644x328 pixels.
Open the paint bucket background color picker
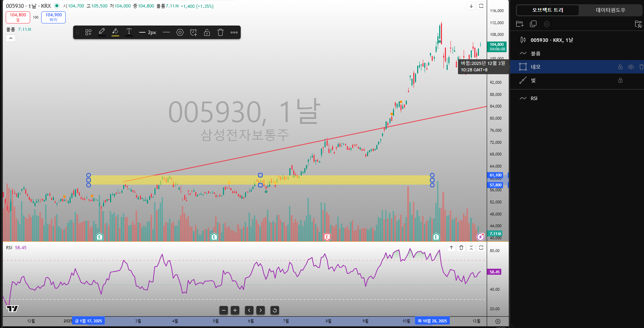[x=115, y=32]
